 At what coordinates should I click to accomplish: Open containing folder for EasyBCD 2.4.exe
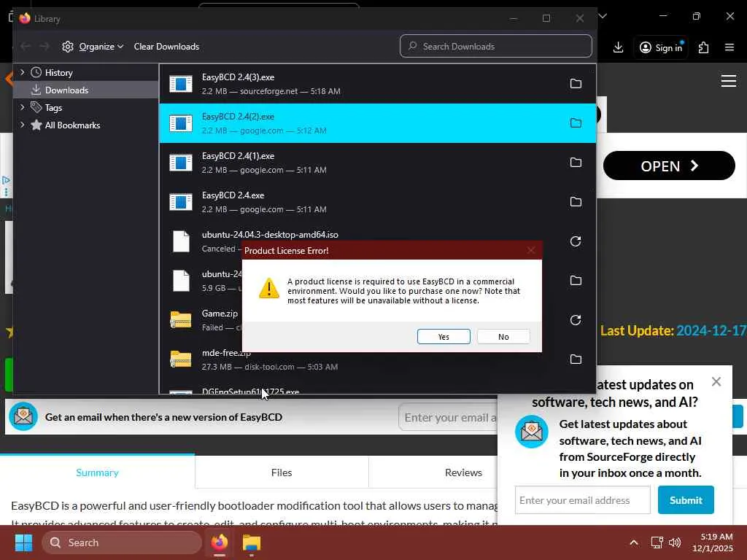[576, 202]
